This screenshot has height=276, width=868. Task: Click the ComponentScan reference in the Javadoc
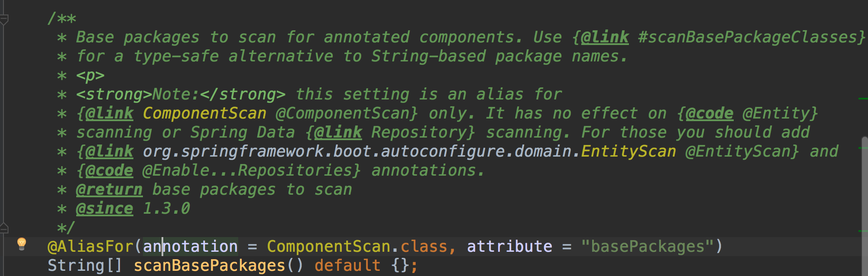click(x=204, y=113)
